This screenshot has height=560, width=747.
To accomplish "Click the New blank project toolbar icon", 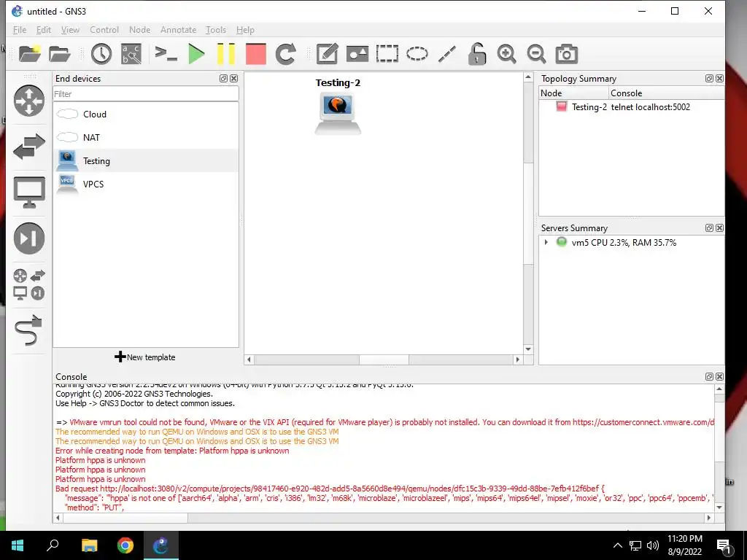I will (x=29, y=54).
